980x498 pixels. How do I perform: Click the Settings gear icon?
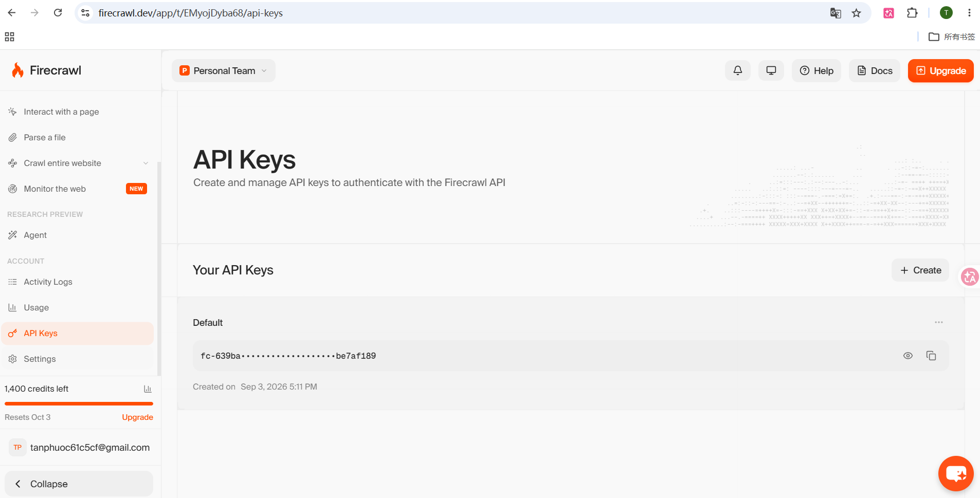click(12, 359)
